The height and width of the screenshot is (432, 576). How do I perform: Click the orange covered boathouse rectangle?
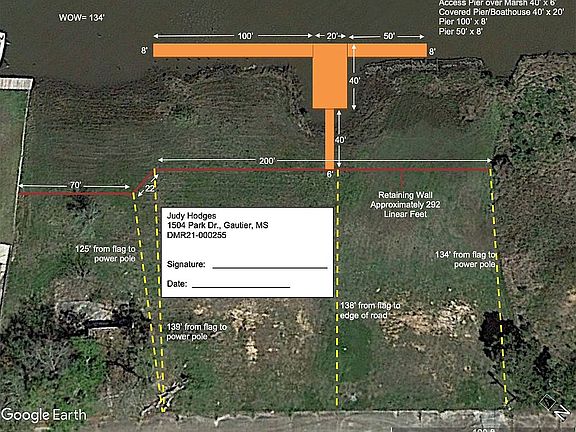tap(330, 76)
